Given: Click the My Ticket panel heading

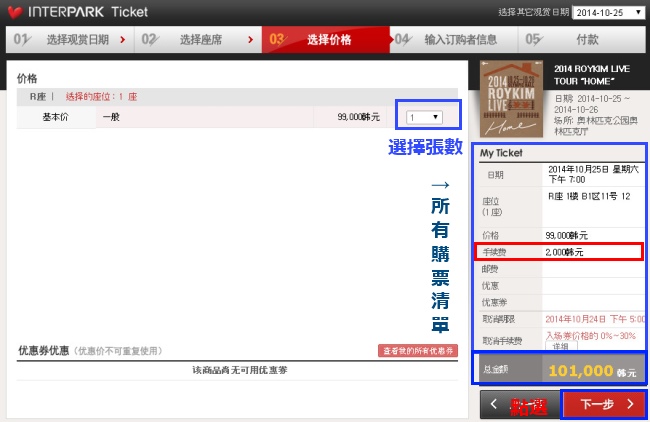Looking at the screenshot, I should coord(501,153).
